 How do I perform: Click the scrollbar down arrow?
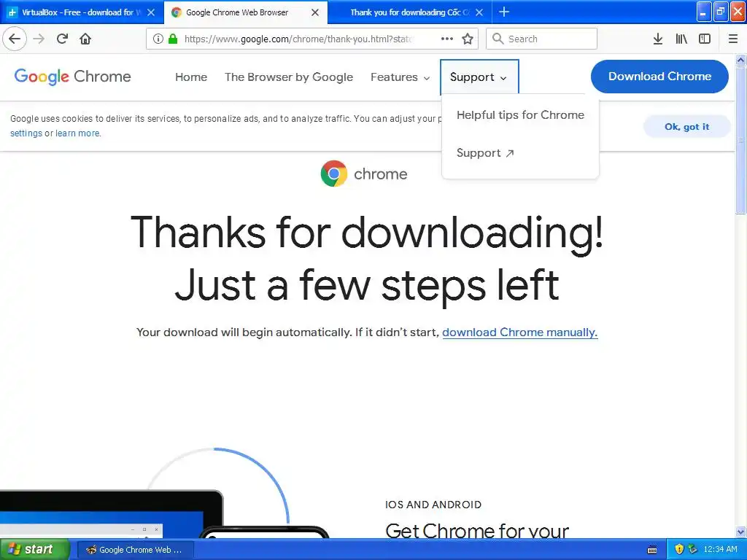[741, 532]
